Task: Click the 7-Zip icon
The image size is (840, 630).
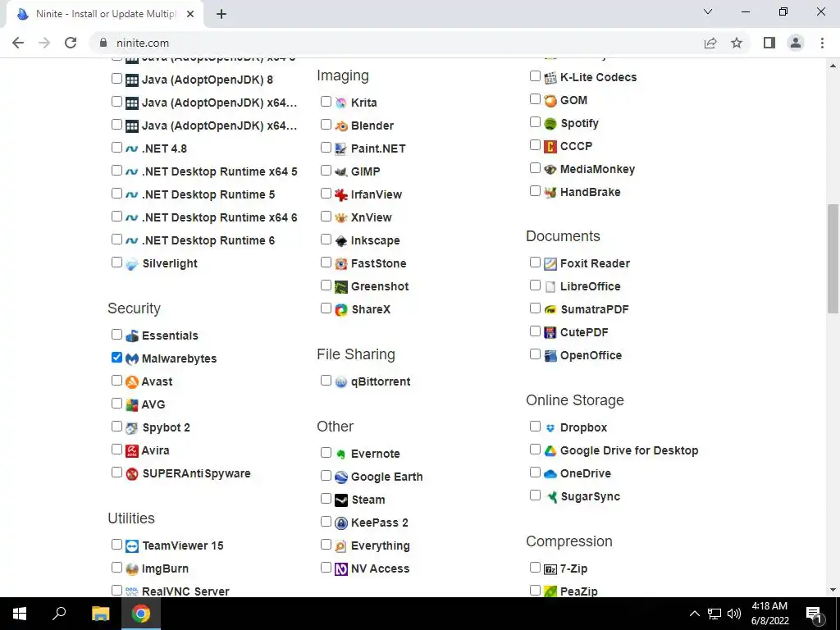Action: 550,569
